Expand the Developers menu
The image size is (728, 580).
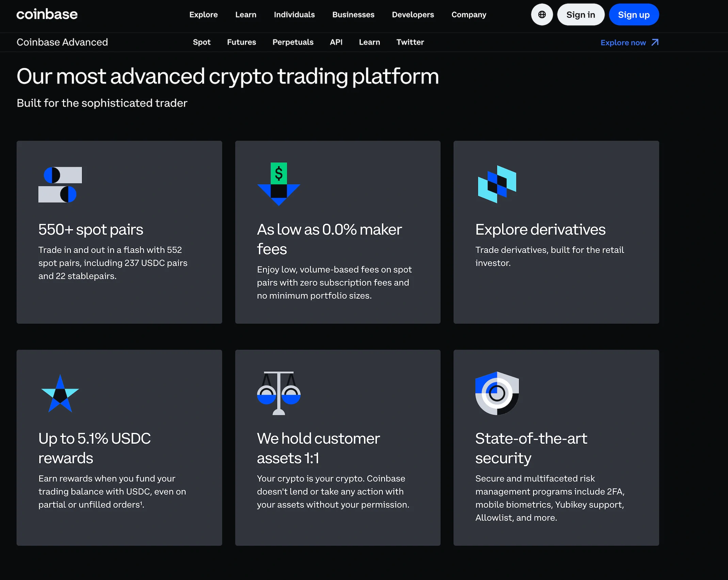[x=412, y=15]
